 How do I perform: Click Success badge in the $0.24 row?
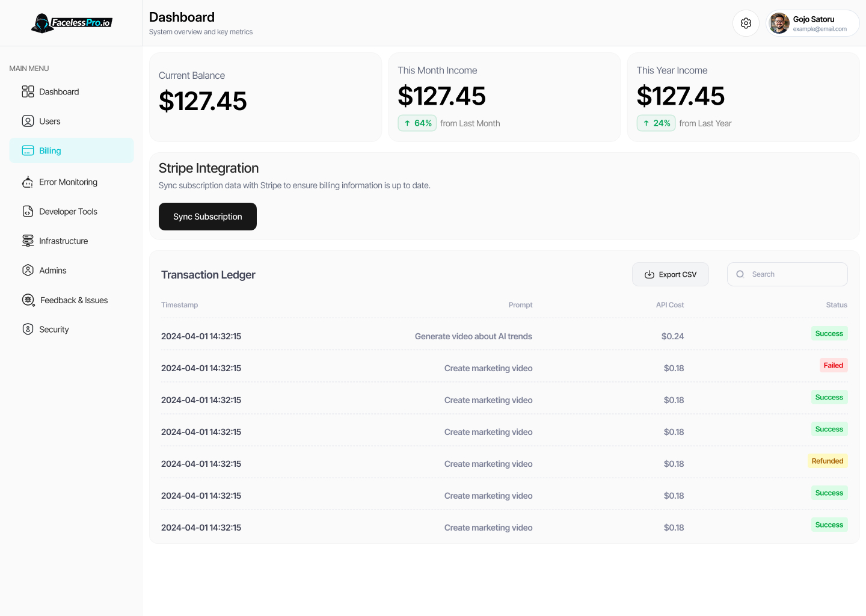click(x=829, y=333)
